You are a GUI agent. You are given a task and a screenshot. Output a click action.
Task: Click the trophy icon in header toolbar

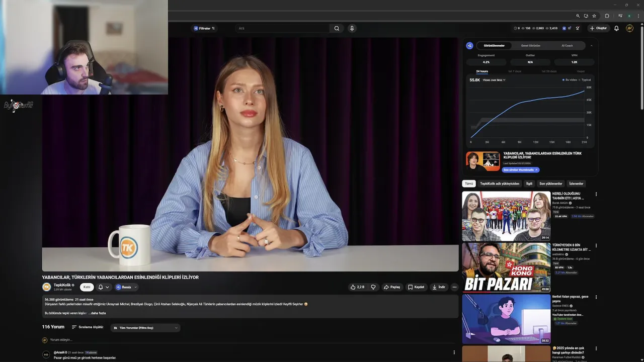coord(578,28)
